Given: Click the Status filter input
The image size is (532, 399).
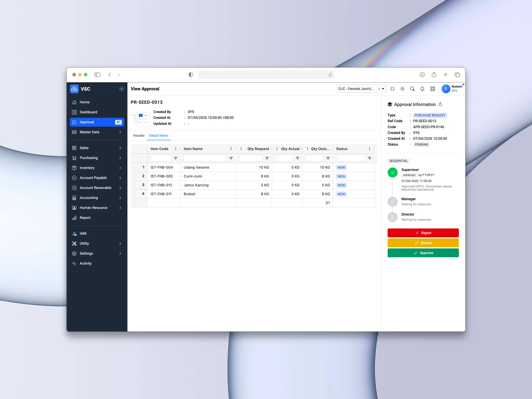Looking at the screenshot, I should 351,158.
